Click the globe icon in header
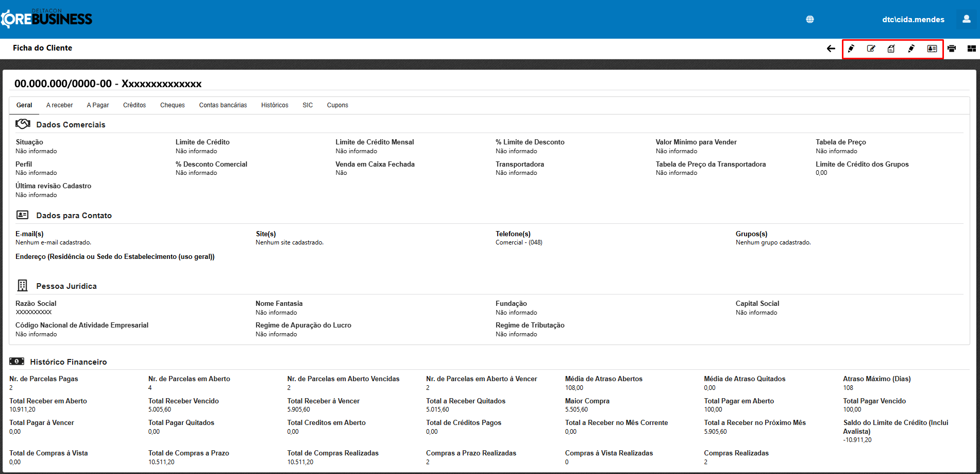The image size is (980, 474). (810, 20)
